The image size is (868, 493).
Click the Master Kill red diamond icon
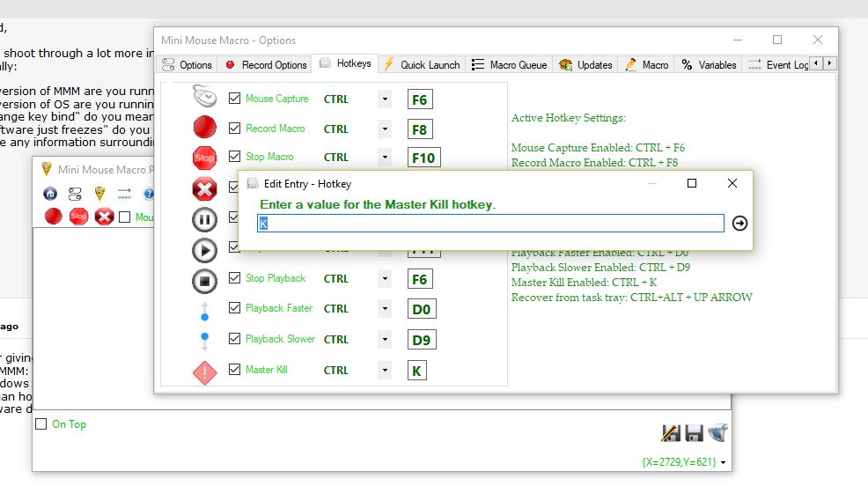click(x=204, y=372)
